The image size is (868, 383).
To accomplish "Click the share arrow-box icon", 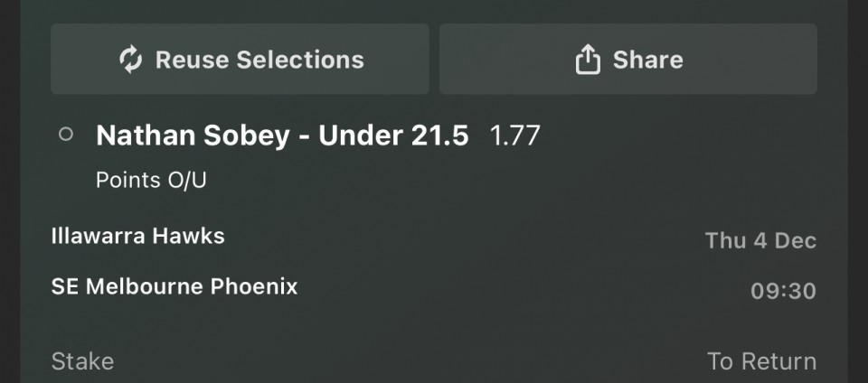I will tap(588, 60).
